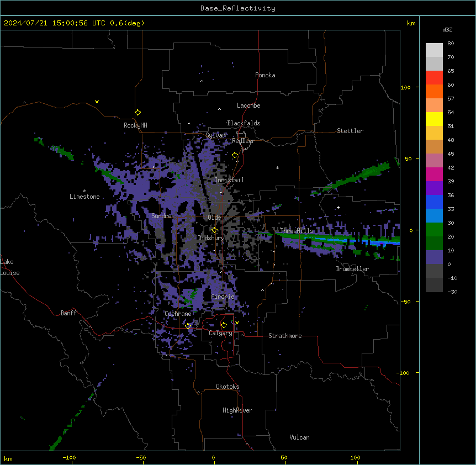Image resolution: width=476 pixels, height=465 pixels.
Task: Click the dBZ legend heading
Action: coord(447,29)
